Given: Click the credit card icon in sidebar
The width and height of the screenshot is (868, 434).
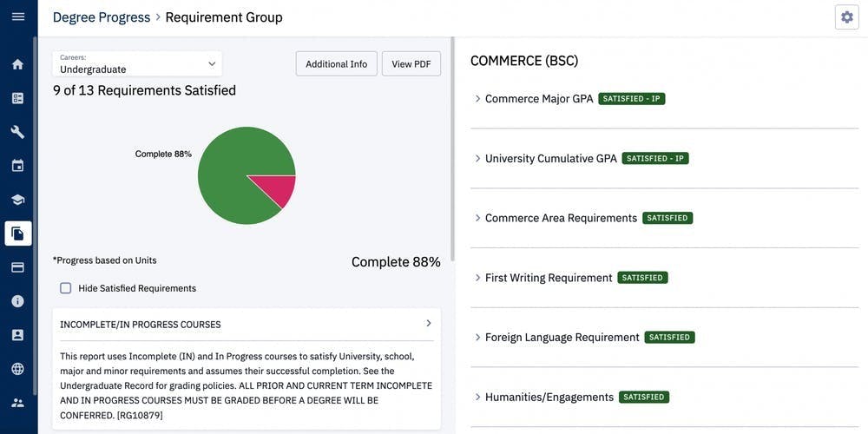Looking at the screenshot, I should click(17, 267).
